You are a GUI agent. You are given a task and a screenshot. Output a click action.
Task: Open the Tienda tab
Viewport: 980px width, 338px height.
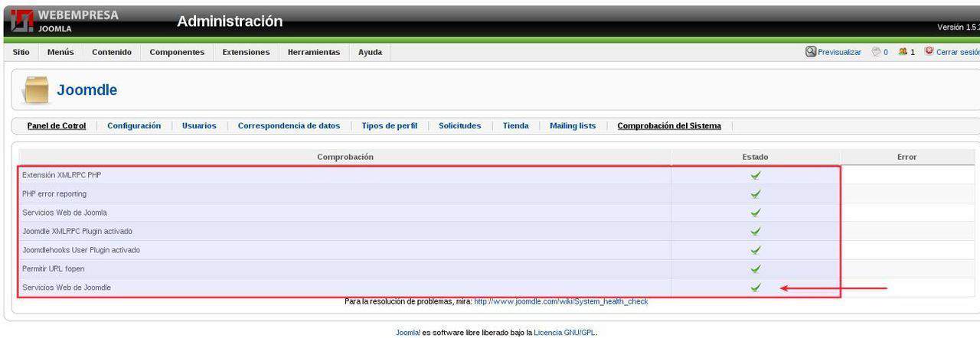(515, 125)
